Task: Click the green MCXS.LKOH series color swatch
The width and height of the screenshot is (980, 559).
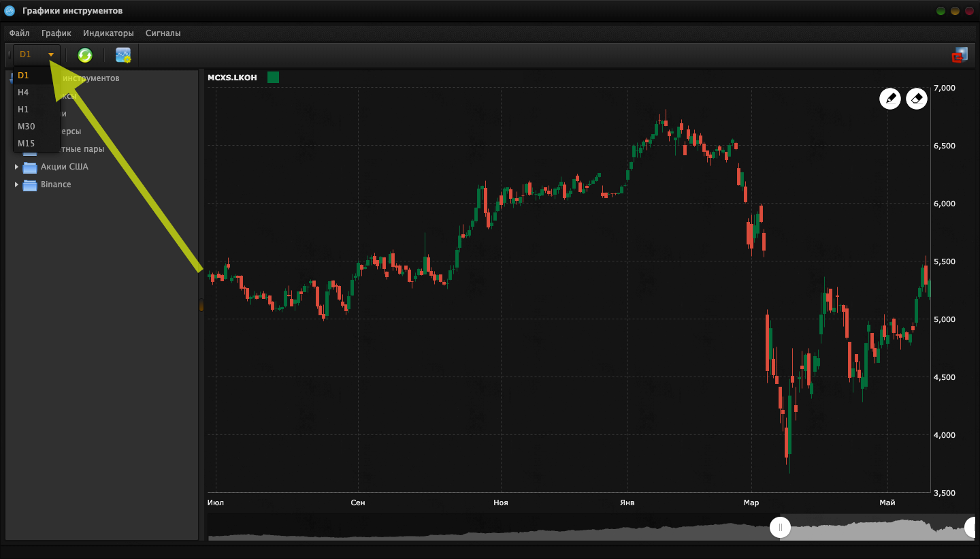Action: pos(273,78)
